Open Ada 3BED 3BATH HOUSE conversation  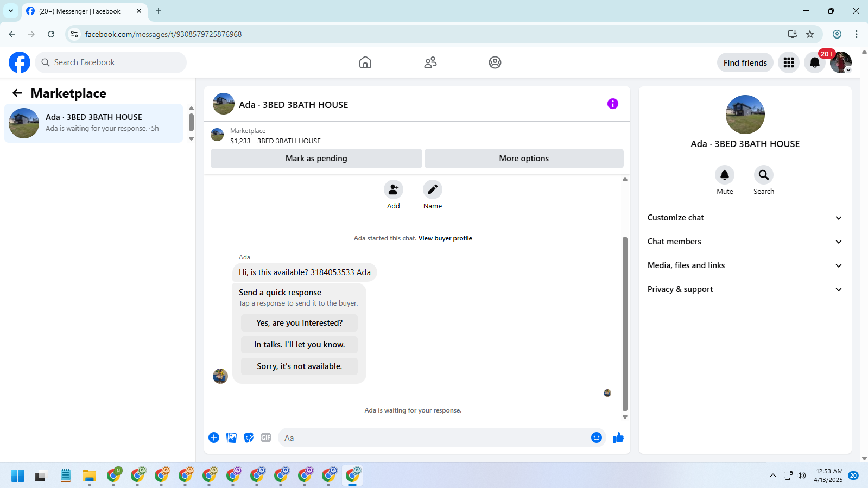(x=94, y=123)
